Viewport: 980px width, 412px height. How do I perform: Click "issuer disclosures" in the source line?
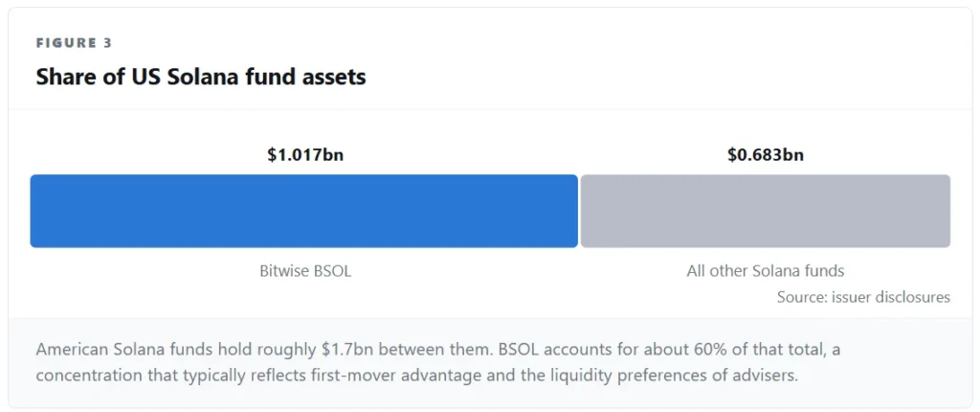click(x=891, y=297)
